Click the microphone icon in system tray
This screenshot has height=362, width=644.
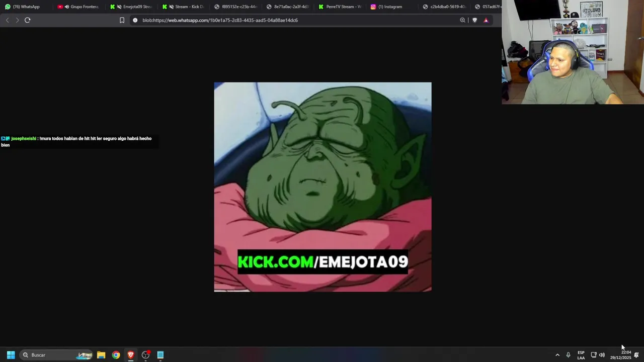pos(568,355)
